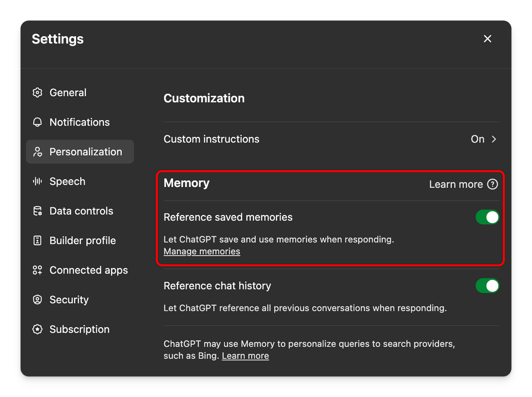The height and width of the screenshot is (397, 532).
Task: Click Learn more beside Memory heading
Action: point(456,184)
